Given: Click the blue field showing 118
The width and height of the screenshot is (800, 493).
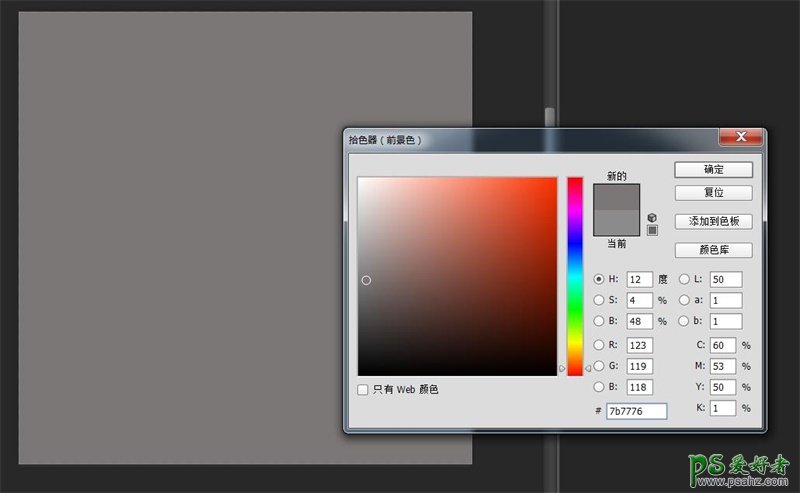Looking at the screenshot, I should pyautogui.click(x=639, y=387).
